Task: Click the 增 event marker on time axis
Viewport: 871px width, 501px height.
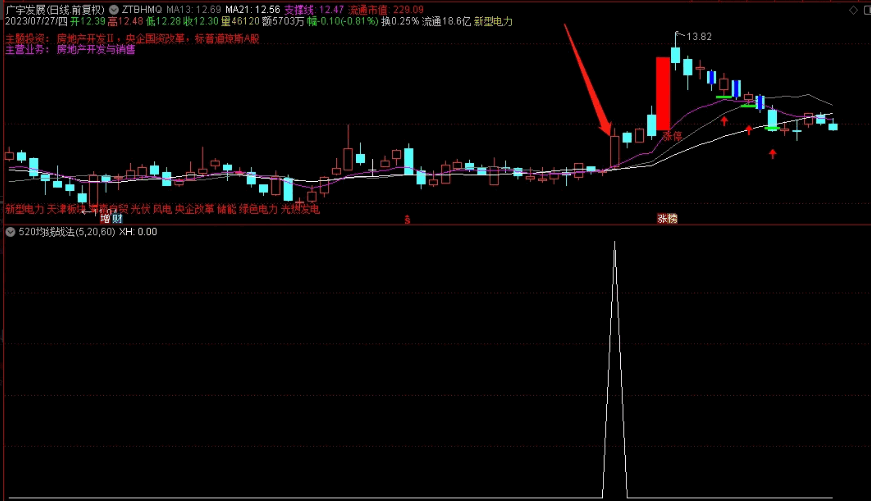Action: [x=106, y=219]
